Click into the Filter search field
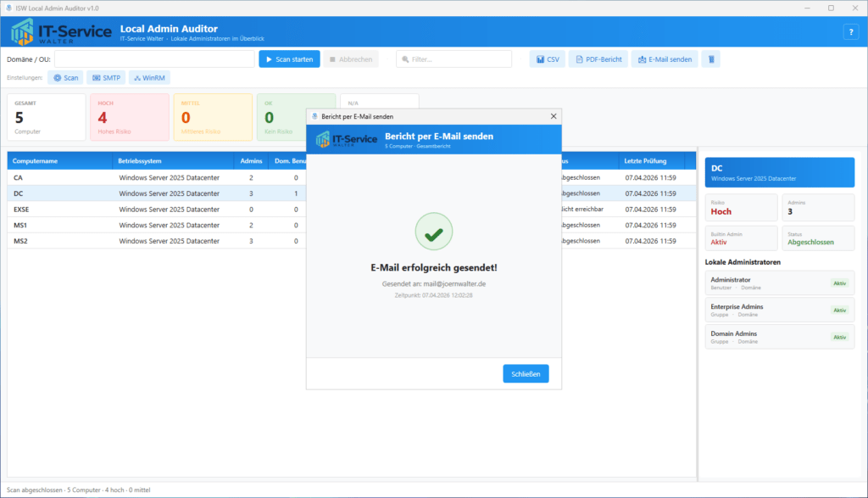 pyautogui.click(x=453, y=59)
